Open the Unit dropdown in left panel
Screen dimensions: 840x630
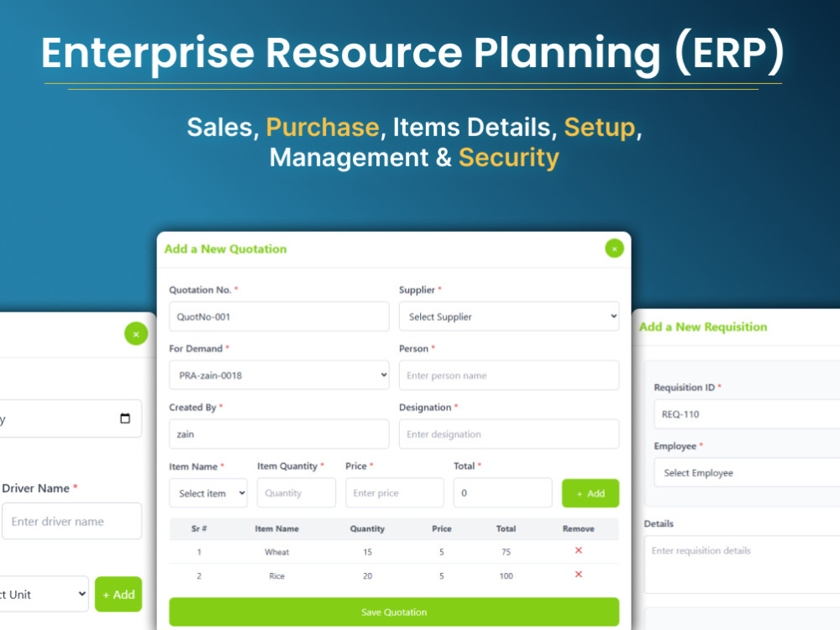point(44,594)
